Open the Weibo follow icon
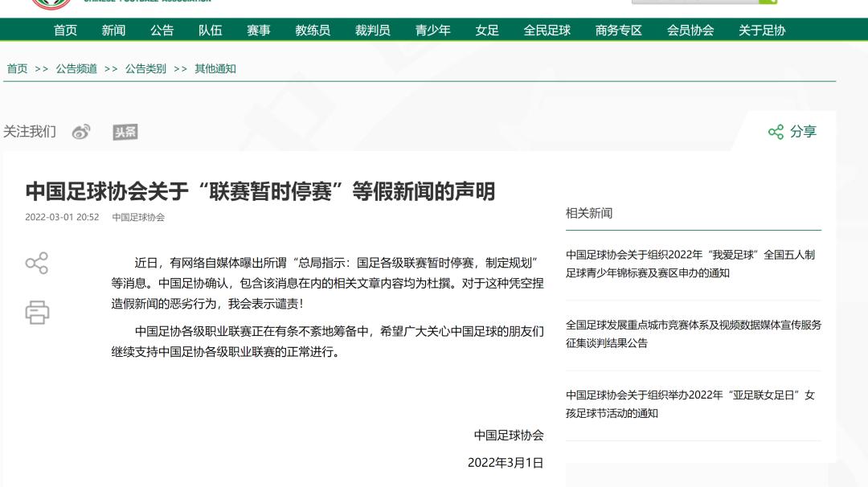Image resolution: width=868 pixels, height=487 pixels. pyautogui.click(x=81, y=132)
